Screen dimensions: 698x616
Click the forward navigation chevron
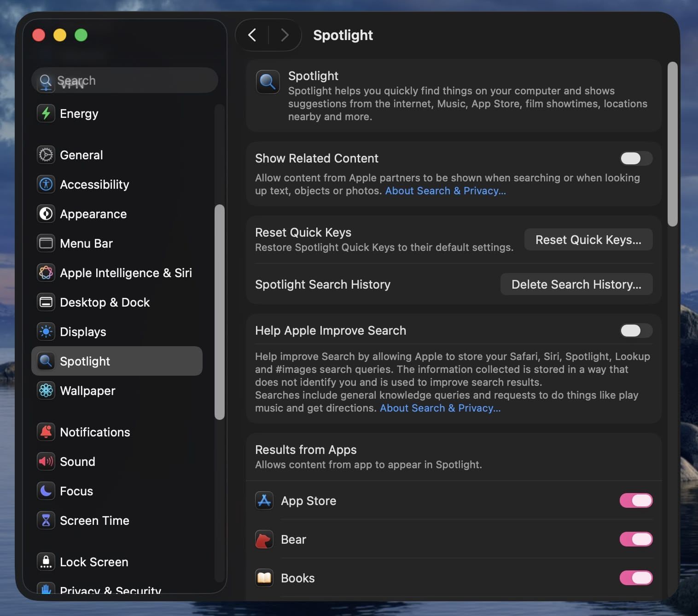pyautogui.click(x=285, y=35)
